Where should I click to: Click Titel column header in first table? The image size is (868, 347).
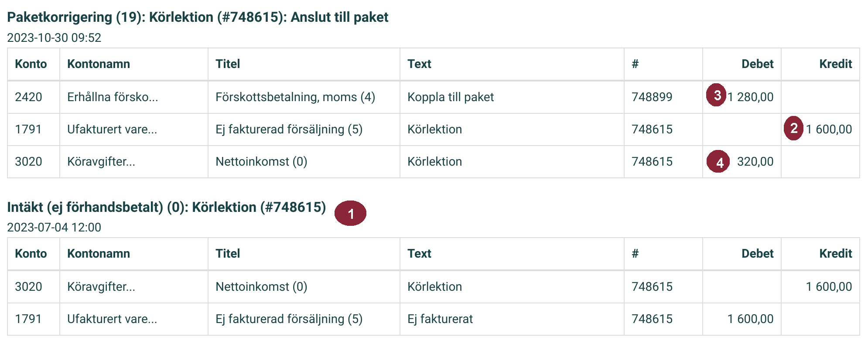[x=228, y=64]
